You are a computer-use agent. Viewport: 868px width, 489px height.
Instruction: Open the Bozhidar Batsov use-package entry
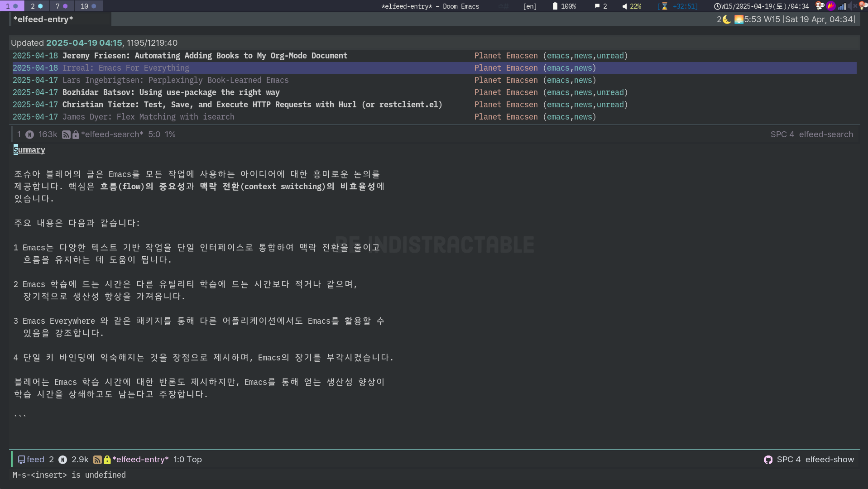click(x=171, y=92)
